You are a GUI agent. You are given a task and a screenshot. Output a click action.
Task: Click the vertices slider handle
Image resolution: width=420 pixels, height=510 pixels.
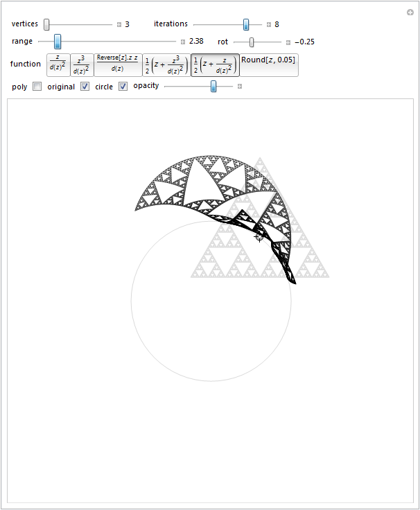coord(46,24)
